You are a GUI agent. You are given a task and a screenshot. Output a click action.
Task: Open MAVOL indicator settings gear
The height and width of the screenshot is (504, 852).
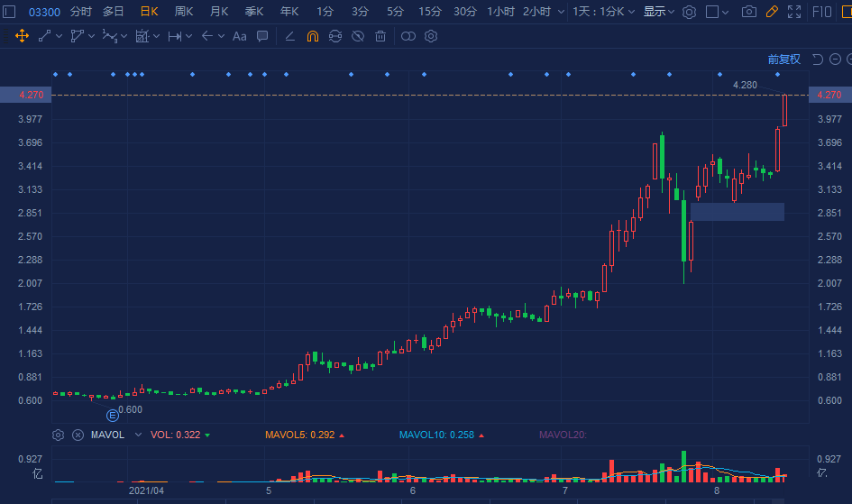pyautogui.click(x=58, y=435)
